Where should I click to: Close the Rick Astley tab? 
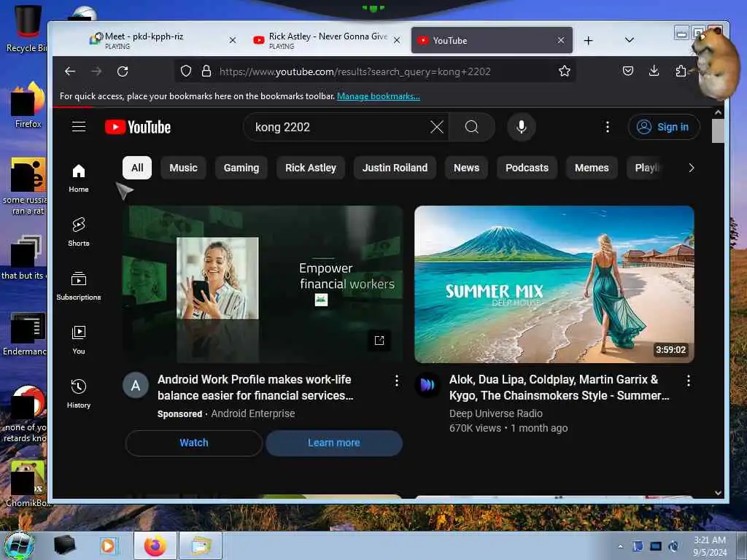[396, 41]
